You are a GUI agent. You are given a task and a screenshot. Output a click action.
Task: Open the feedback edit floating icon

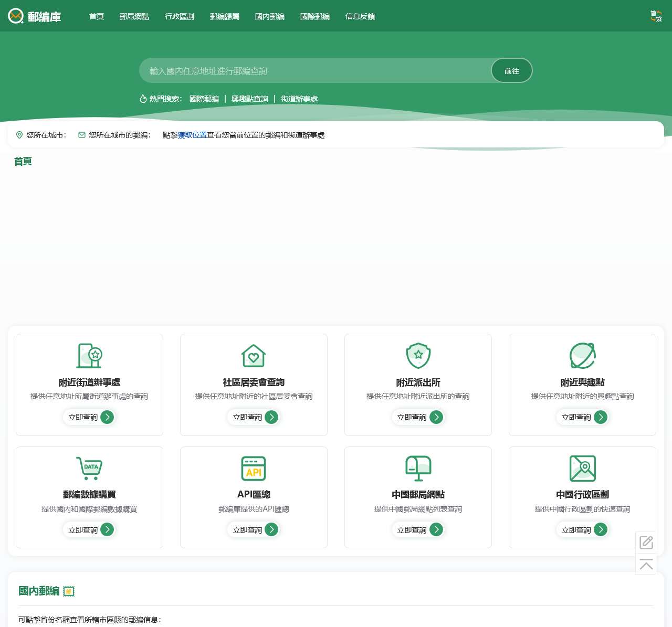point(646,542)
